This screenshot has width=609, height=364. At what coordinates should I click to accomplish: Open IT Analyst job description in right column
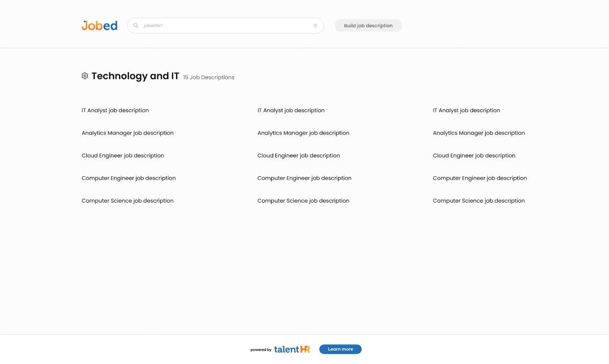(x=466, y=111)
